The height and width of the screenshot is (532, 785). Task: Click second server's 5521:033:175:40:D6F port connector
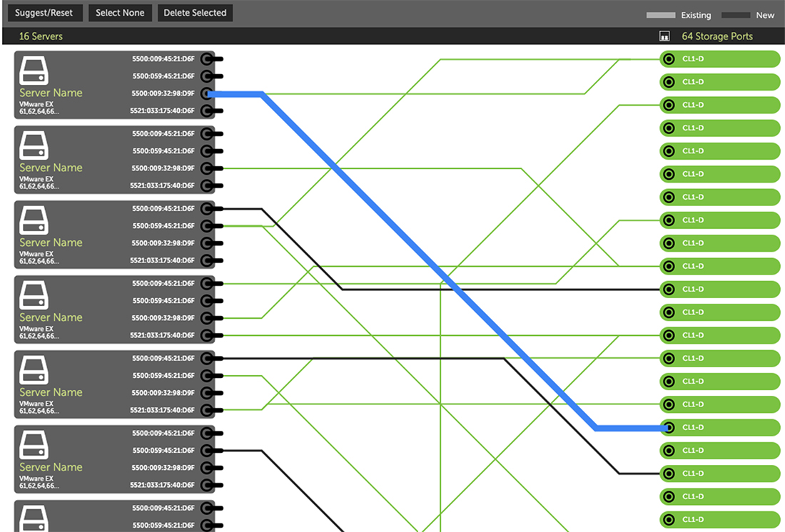pos(207,185)
